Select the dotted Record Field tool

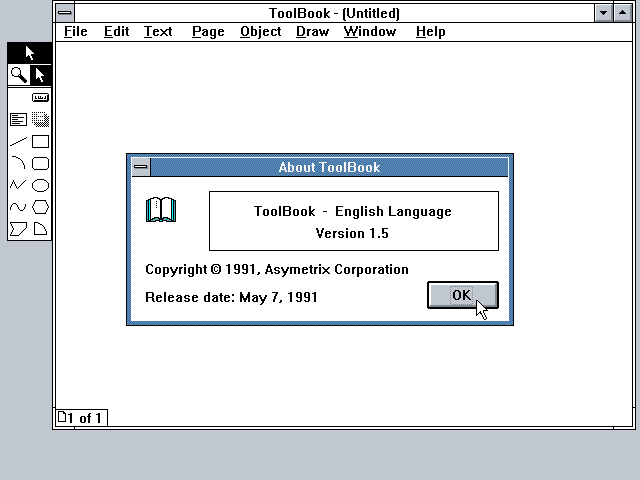tap(40, 120)
